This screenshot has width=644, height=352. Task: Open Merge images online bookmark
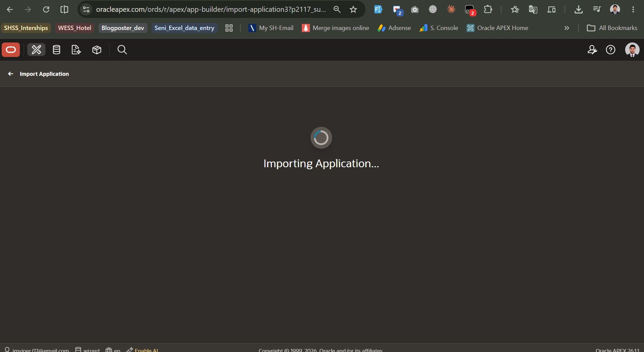[335, 28]
